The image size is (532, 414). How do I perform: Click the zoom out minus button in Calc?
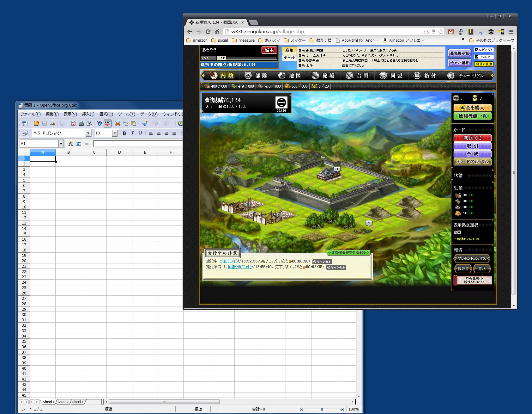(301, 409)
